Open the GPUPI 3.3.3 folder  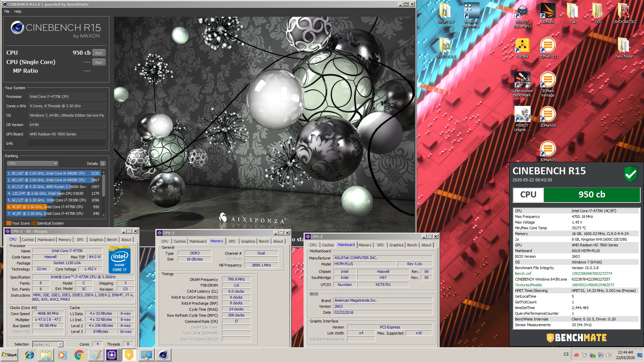click(x=445, y=48)
